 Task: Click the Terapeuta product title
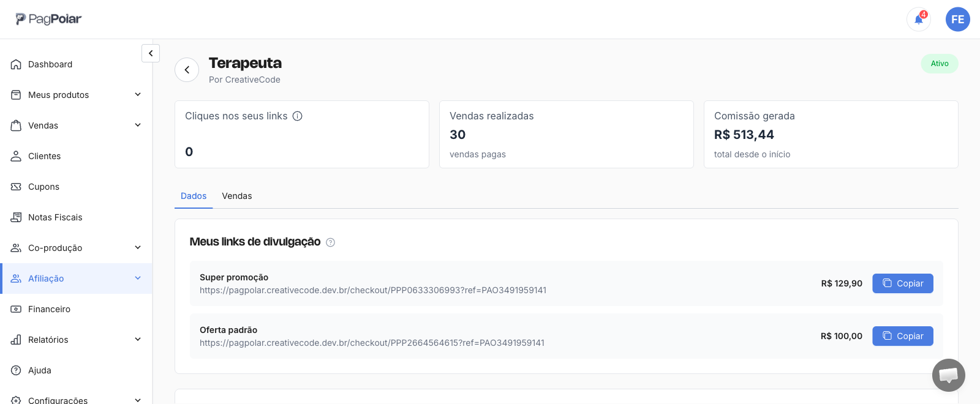tap(245, 63)
